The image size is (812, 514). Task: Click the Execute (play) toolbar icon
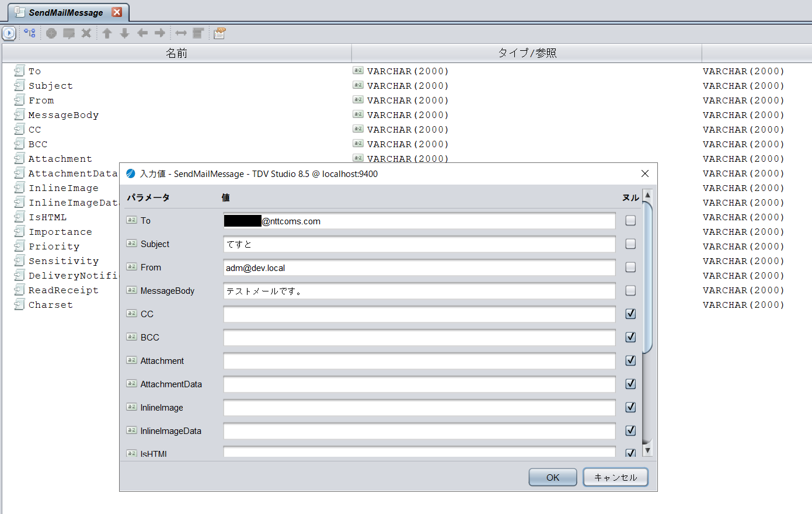click(x=9, y=33)
